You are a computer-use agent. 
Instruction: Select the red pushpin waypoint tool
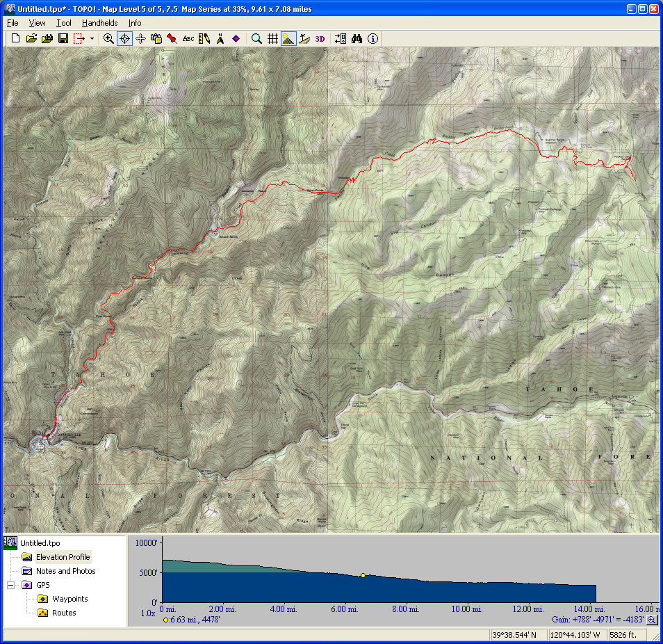point(172,39)
